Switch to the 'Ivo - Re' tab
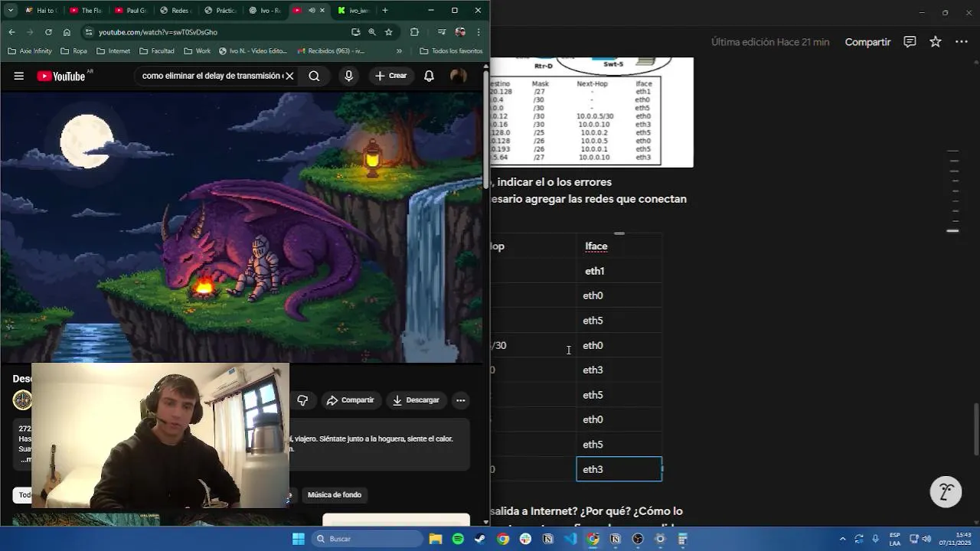This screenshot has width=980, height=551. (264, 11)
